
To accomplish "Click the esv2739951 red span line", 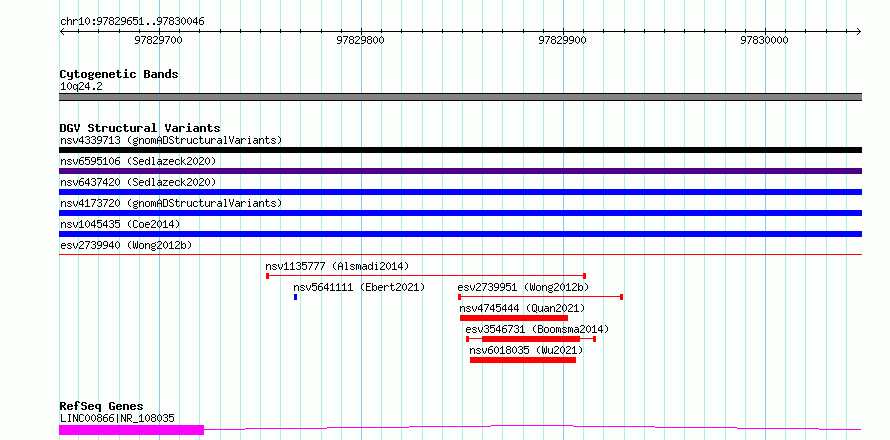I will [x=540, y=297].
